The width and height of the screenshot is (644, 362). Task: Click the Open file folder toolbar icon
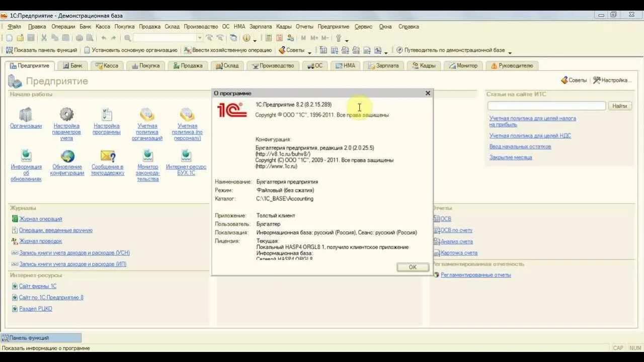20,38
